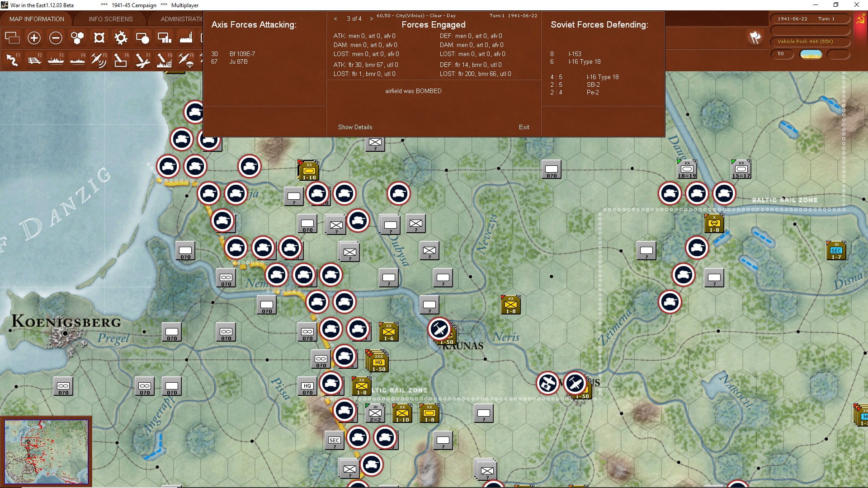Zoom out with the minus icon
The image size is (868, 488).
pyautogui.click(x=56, y=38)
